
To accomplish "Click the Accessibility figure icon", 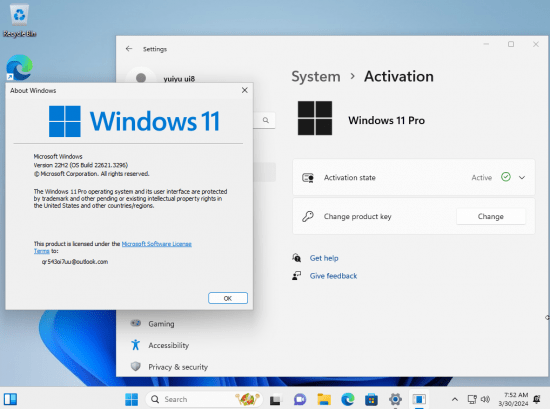I will coord(135,345).
